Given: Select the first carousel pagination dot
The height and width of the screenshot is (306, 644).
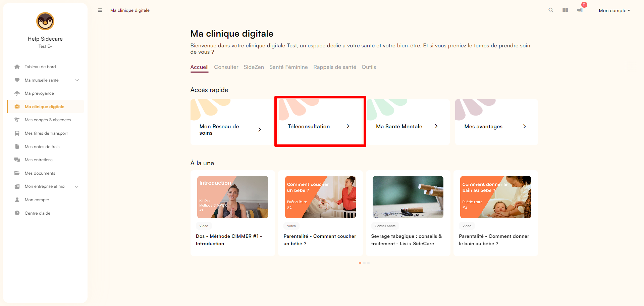Looking at the screenshot, I should point(360,263).
